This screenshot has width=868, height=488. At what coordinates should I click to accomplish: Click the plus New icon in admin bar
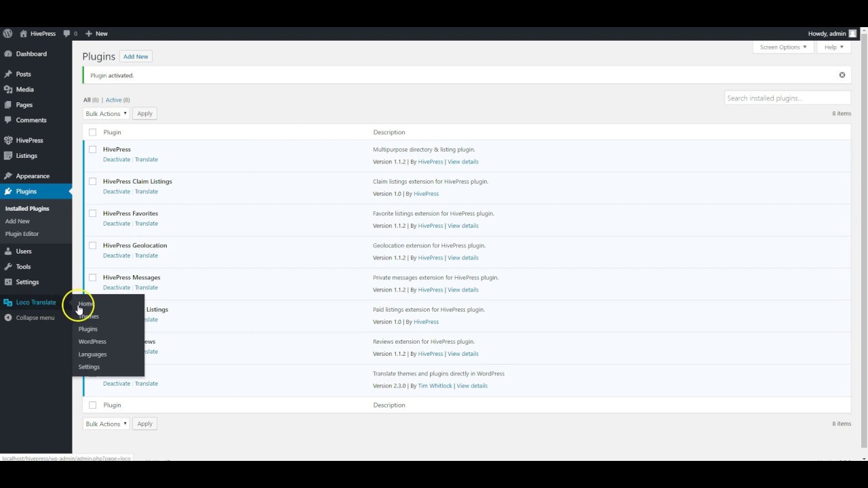pyautogui.click(x=88, y=33)
